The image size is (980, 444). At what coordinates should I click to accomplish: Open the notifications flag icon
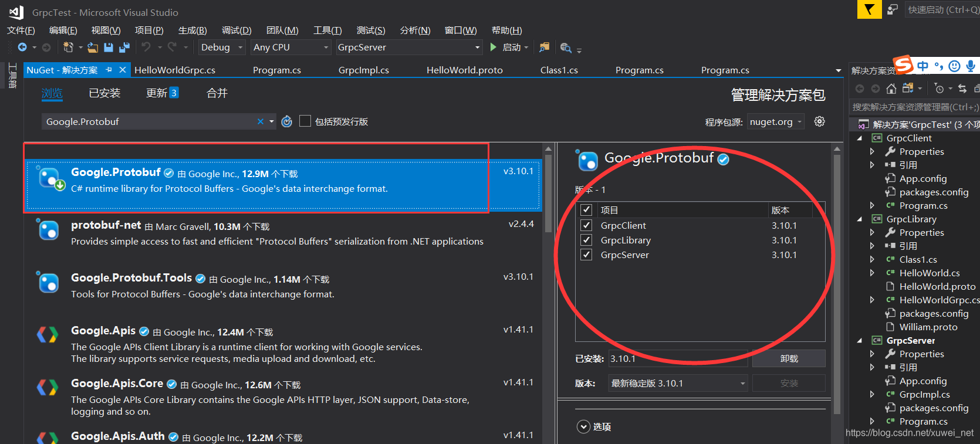pyautogui.click(x=869, y=9)
